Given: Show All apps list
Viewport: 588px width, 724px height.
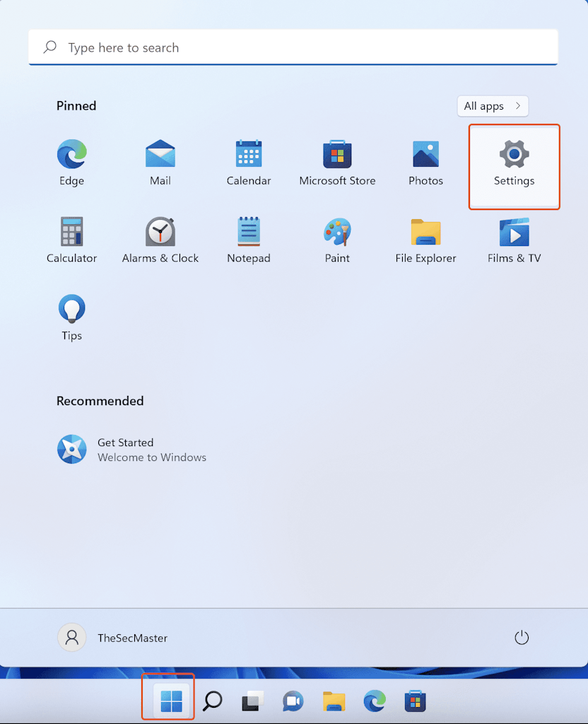Looking at the screenshot, I should pyautogui.click(x=493, y=106).
